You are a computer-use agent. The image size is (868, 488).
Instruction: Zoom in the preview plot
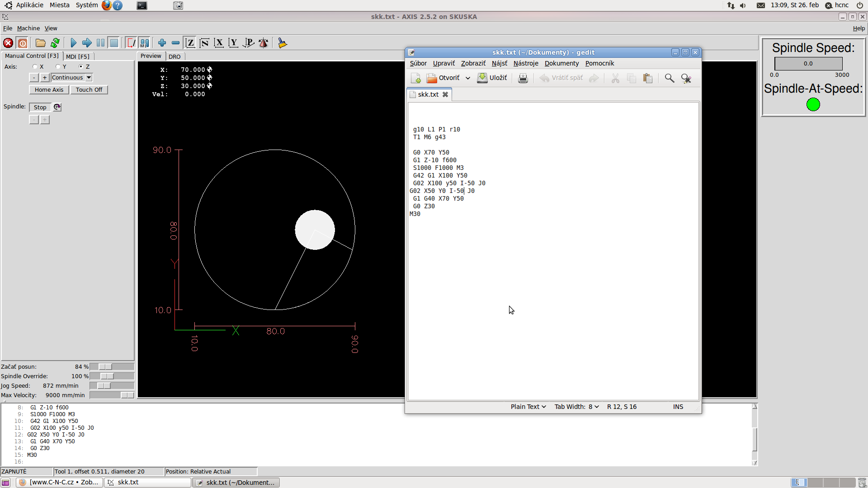(162, 43)
